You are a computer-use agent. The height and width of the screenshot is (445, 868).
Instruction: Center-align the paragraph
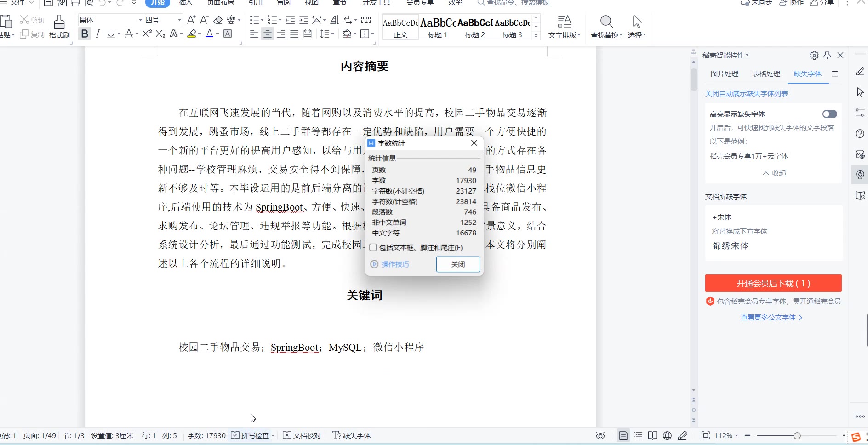click(267, 34)
